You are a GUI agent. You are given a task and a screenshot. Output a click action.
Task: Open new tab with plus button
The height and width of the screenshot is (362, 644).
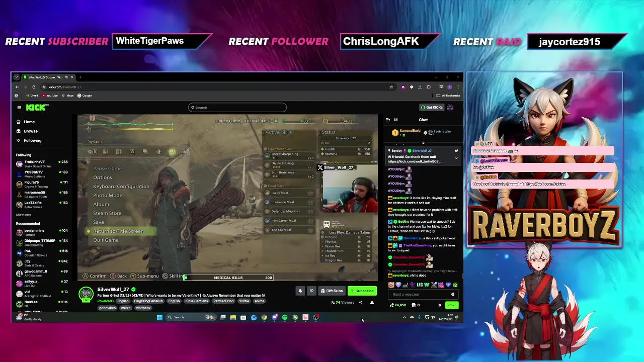pyautogui.click(x=80, y=77)
